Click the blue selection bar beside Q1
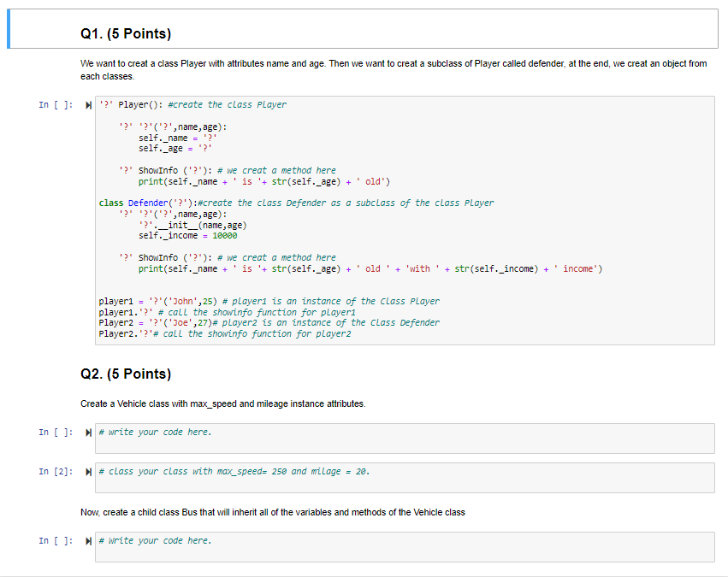 pyautogui.click(x=9, y=28)
